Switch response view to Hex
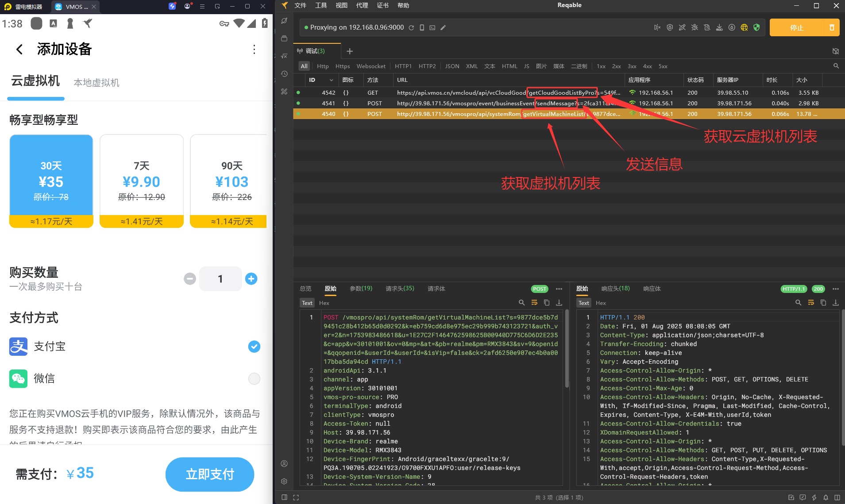 pos(601,303)
